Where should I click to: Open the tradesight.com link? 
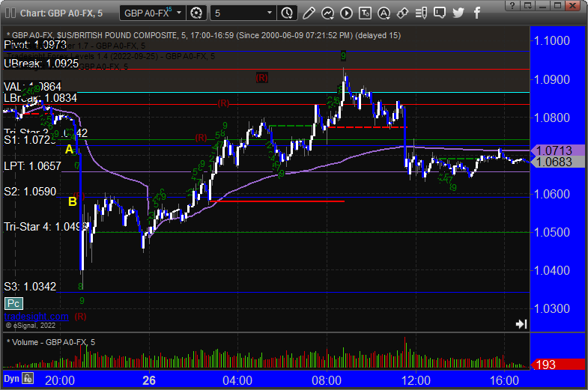[37, 317]
